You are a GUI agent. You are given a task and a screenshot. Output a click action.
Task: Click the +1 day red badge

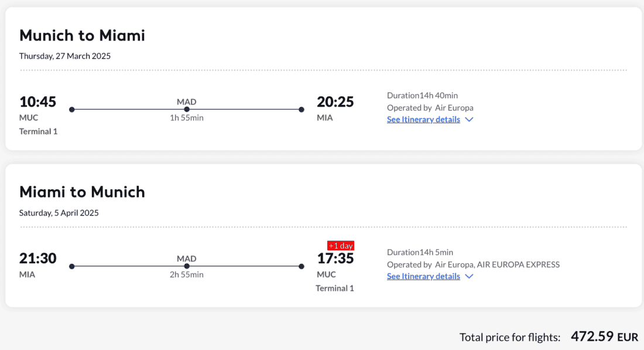341,246
